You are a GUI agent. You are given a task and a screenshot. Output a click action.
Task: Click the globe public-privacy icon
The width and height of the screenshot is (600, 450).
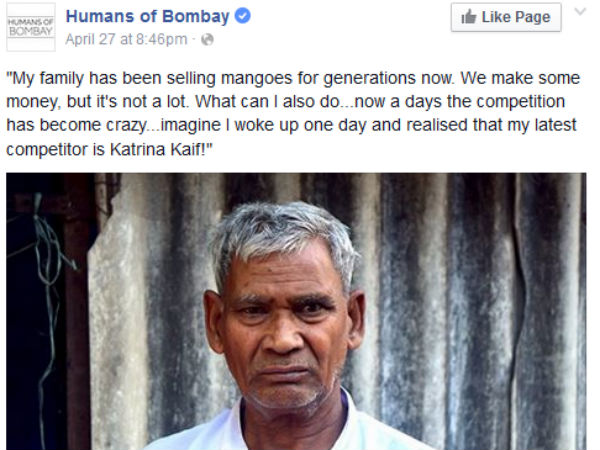click(x=207, y=40)
